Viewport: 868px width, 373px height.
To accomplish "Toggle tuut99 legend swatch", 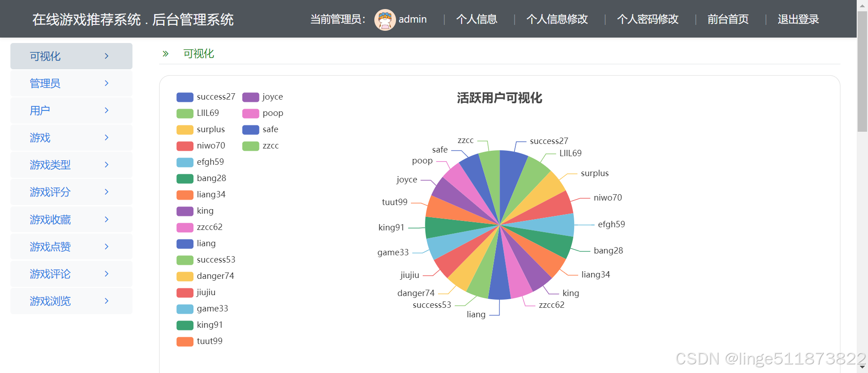I will pos(185,341).
